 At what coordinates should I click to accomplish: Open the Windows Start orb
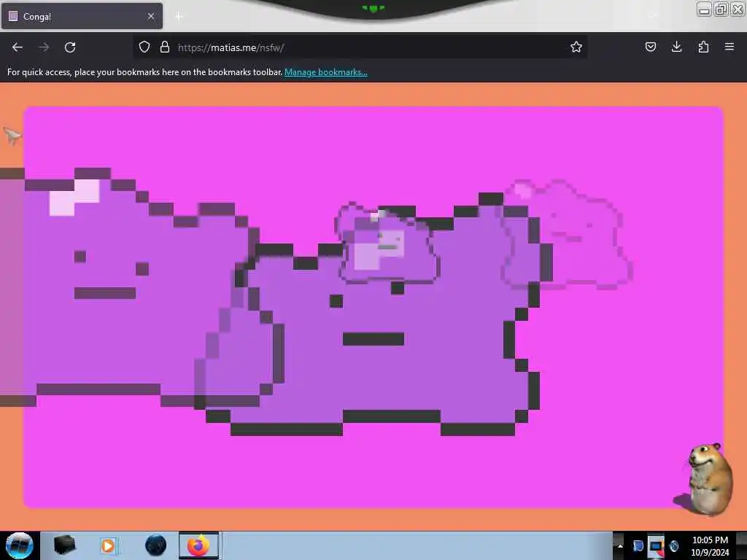click(x=19, y=545)
